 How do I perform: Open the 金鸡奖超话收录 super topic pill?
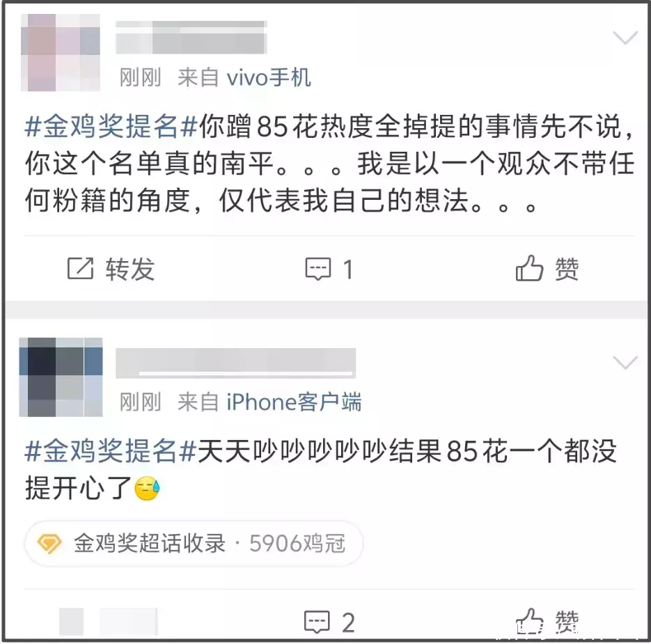(x=194, y=543)
